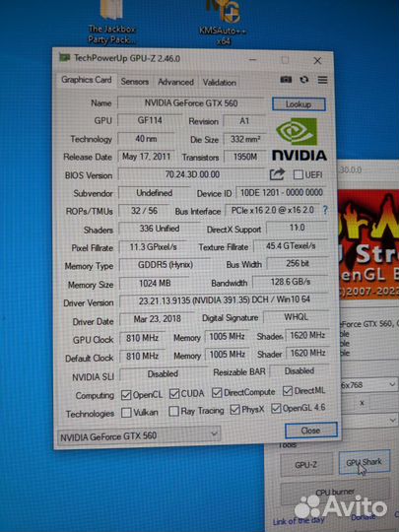Toggle the PhysX checkbox
399x532 pixels.
click(x=234, y=410)
